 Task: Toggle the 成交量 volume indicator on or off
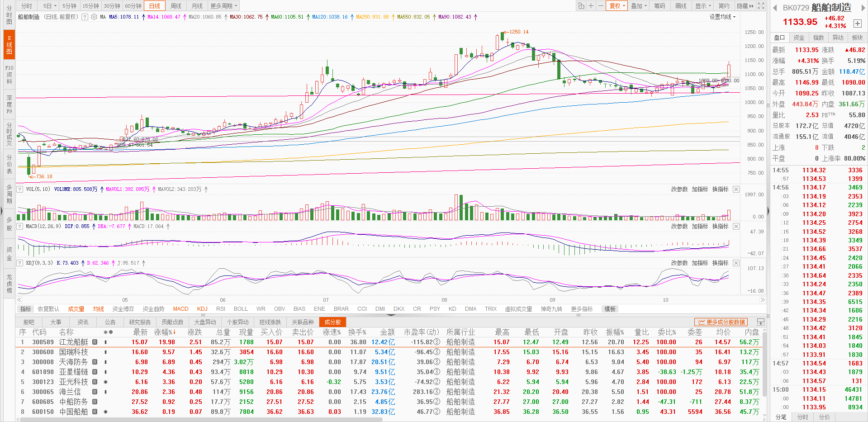pyautogui.click(x=76, y=309)
